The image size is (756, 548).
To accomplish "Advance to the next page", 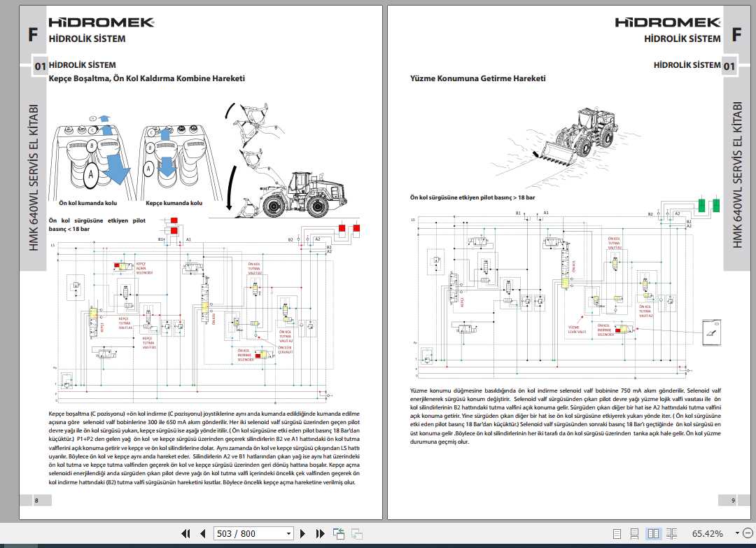I will (x=302, y=533).
